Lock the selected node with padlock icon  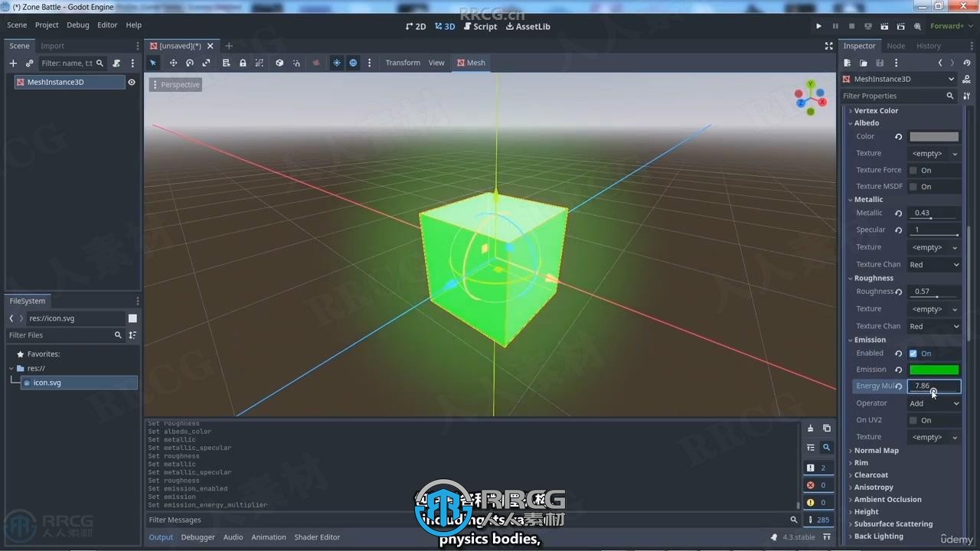click(x=243, y=63)
